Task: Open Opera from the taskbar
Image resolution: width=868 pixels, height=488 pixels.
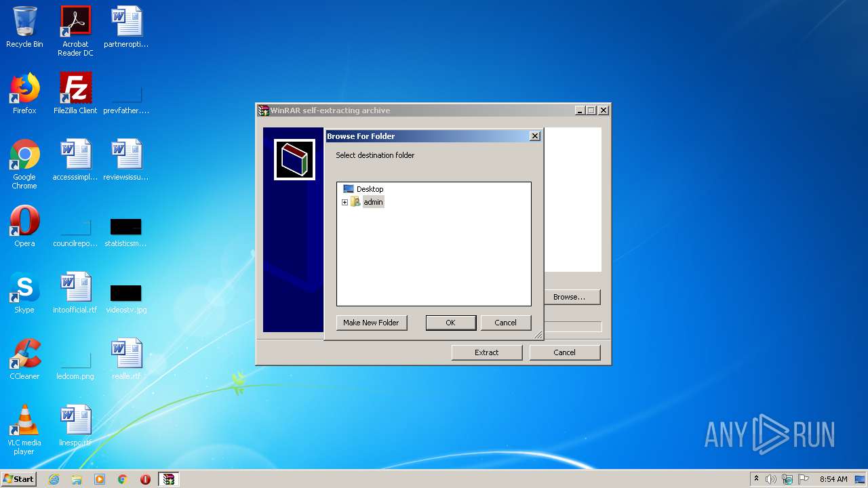Action: coord(145,479)
